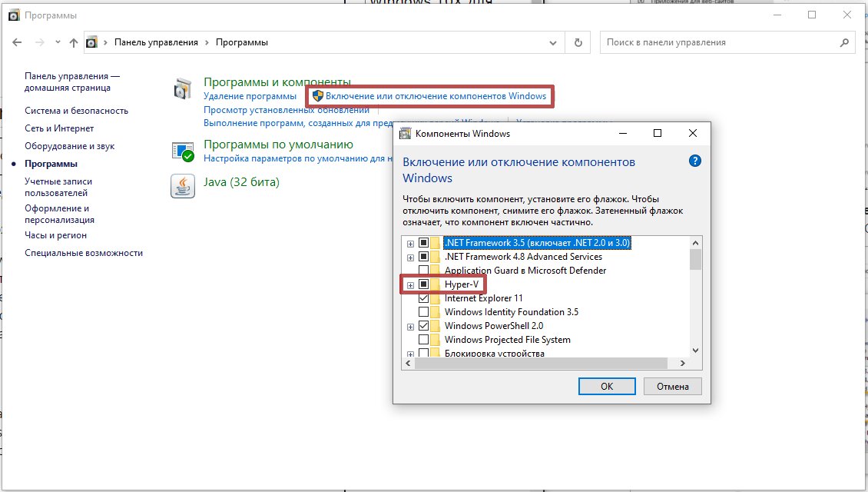
Task: Open Учетные записи пользователей category
Action: (58, 188)
